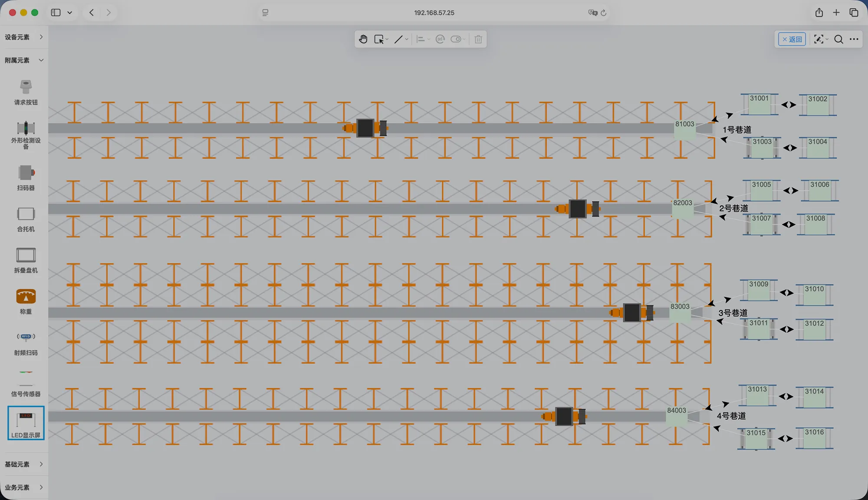Click the 返回 return button
The height and width of the screenshot is (500, 868).
pos(792,39)
